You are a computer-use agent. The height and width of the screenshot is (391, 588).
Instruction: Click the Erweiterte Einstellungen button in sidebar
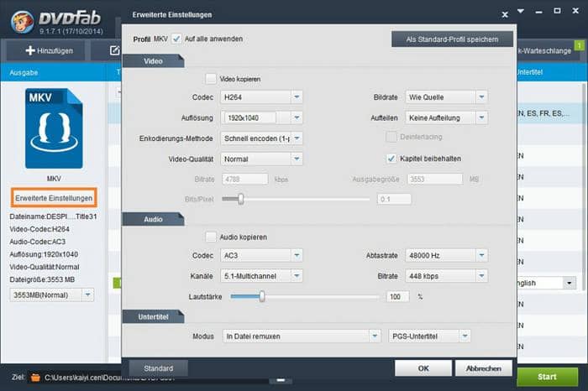(54, 198)
